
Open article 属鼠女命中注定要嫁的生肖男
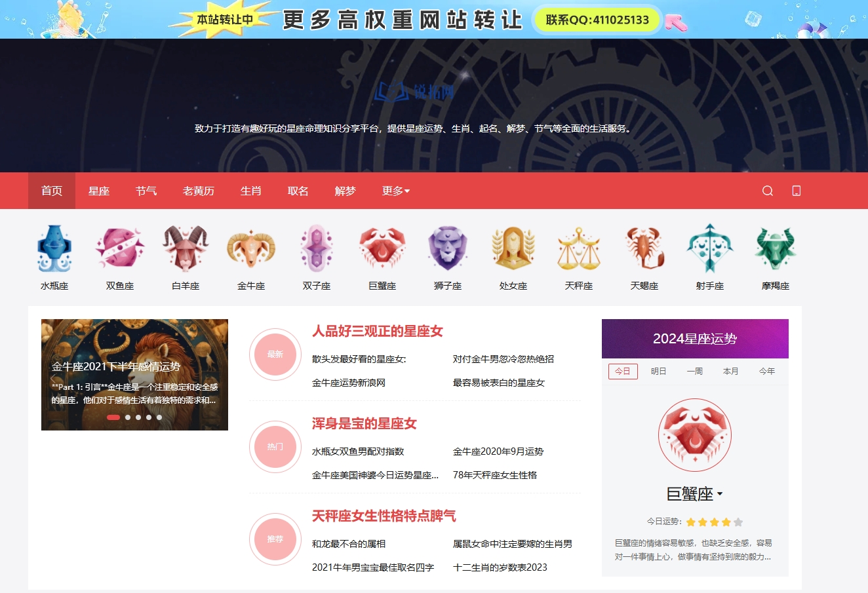pyautogui.click(x=513, y=544)
